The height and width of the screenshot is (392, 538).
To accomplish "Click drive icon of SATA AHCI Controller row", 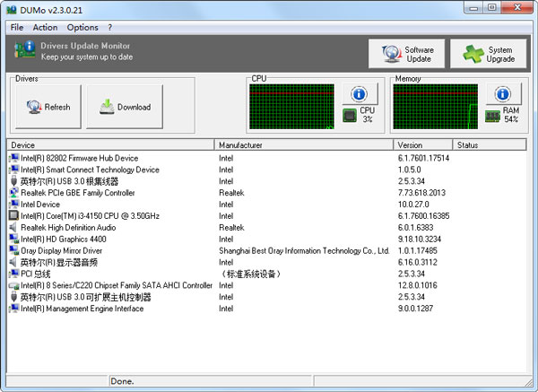I will 14,285.
